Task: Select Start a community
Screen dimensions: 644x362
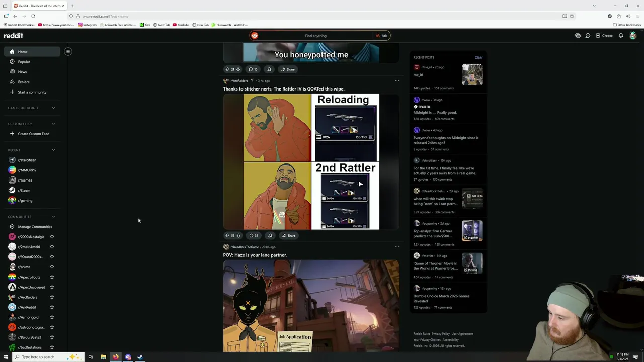Action: click(32, 92)
